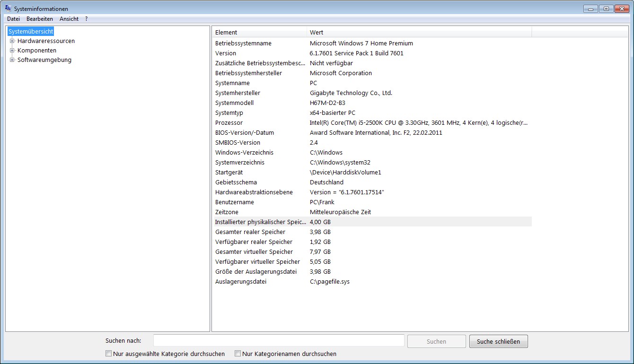Select the Startgerät row
This screenshot has height=364, width=634.
[x=372, y=172]
